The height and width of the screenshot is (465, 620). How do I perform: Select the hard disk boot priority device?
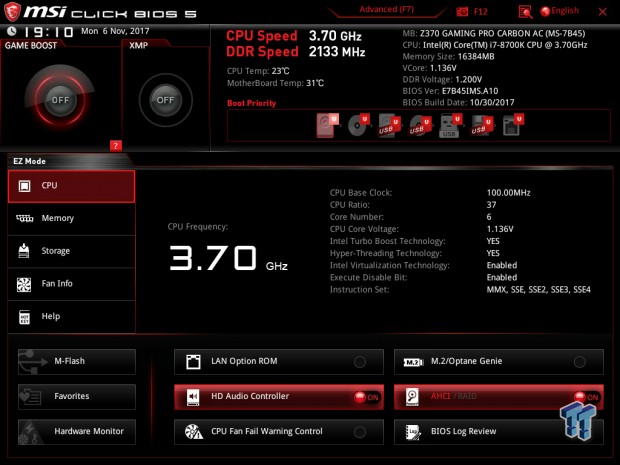(x=326, y=125)
